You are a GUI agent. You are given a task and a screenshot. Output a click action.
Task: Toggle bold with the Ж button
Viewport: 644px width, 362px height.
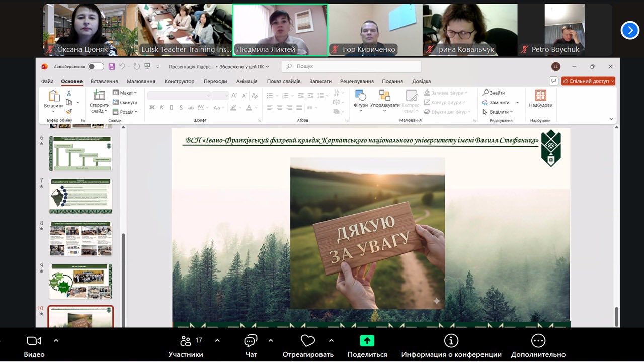tap(152, 107)
